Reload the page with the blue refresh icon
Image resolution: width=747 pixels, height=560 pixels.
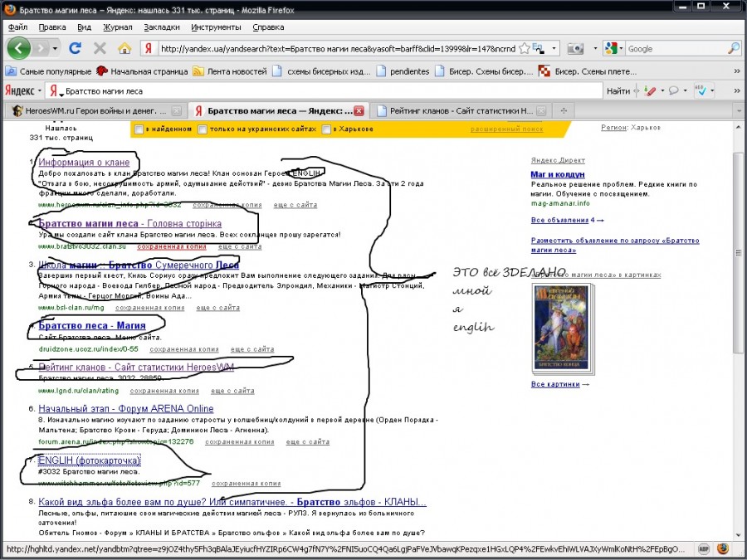76,48
